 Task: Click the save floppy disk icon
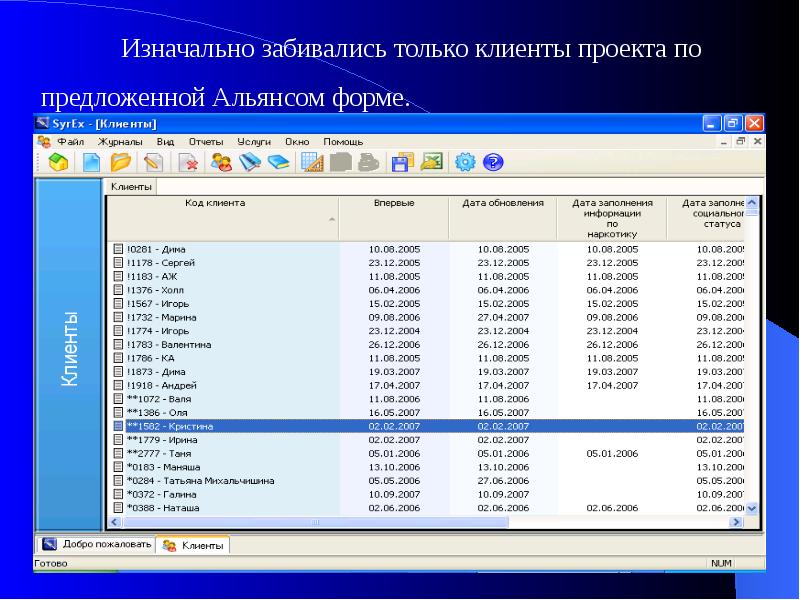(x=402, y=162)
